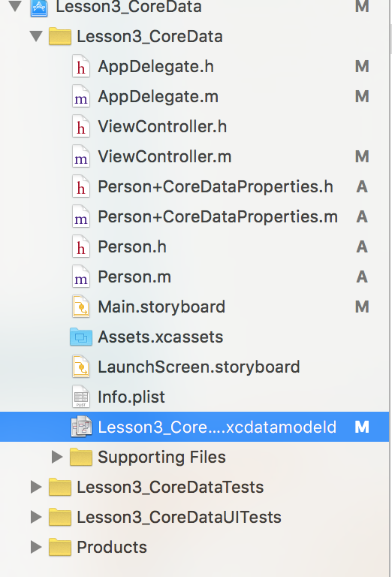
Task: Collapse the Lesson3_CoreData project root triangle
Action: (x=15, y=7)
